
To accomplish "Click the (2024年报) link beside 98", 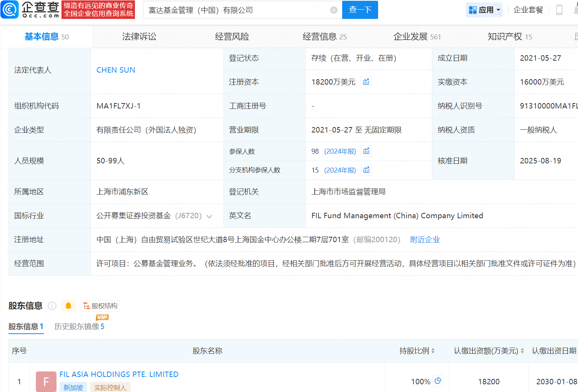I will (340, 151).
